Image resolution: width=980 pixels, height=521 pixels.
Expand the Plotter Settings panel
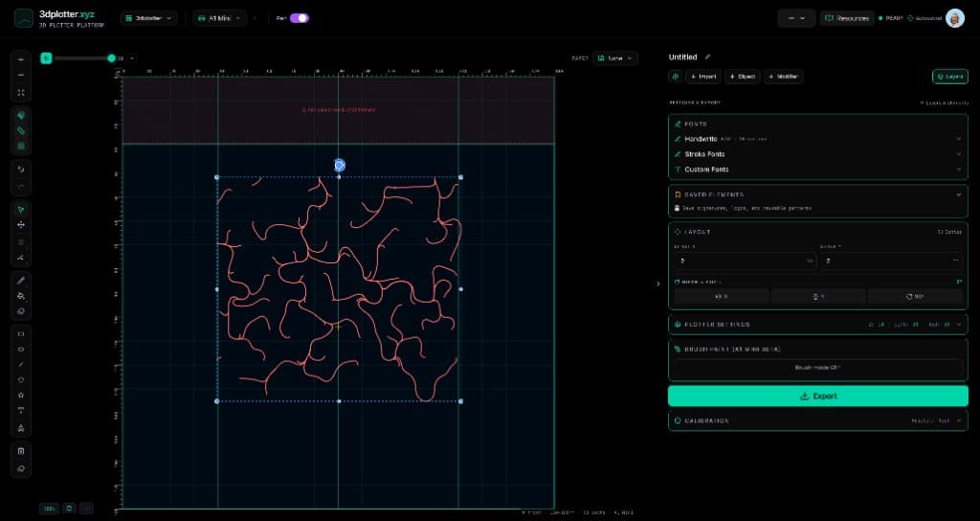click(817, 324)
